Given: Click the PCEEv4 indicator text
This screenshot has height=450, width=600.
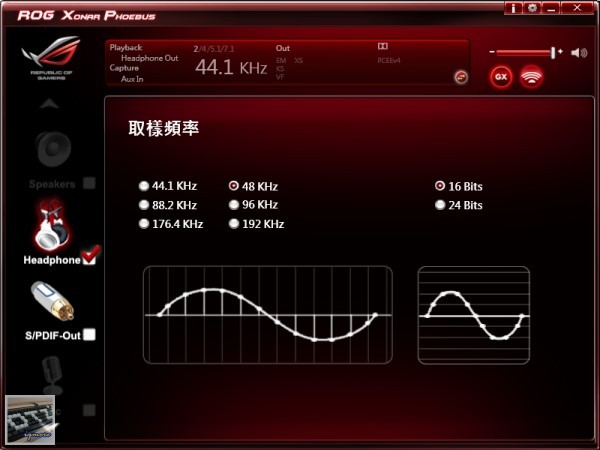Looking at the screenshot, I should 389,60.
